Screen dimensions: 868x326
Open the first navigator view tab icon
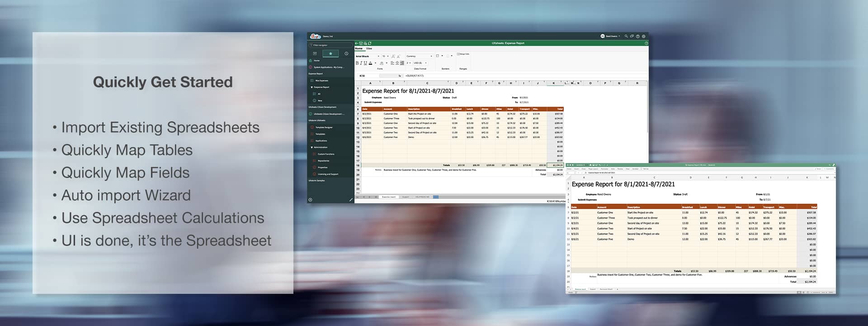315,53
